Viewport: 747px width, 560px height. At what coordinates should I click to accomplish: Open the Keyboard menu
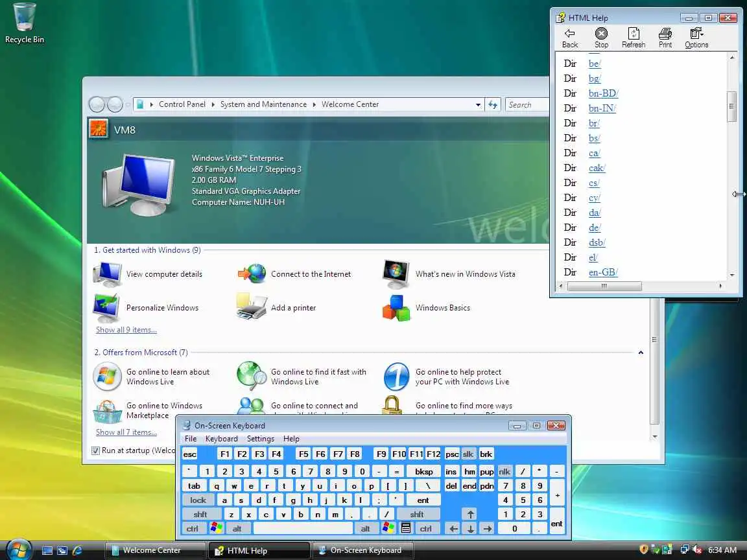222,439
